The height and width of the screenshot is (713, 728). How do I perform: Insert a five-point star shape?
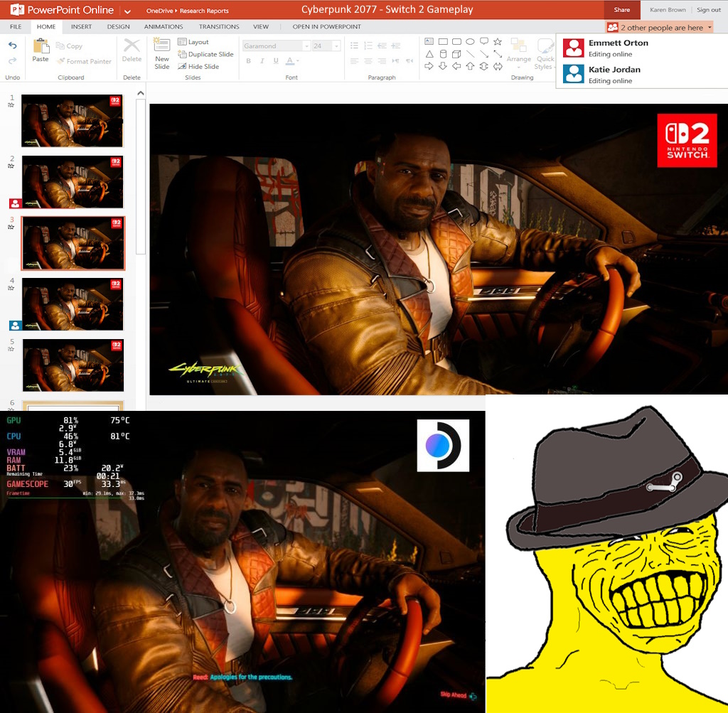(x=497, y=41)
